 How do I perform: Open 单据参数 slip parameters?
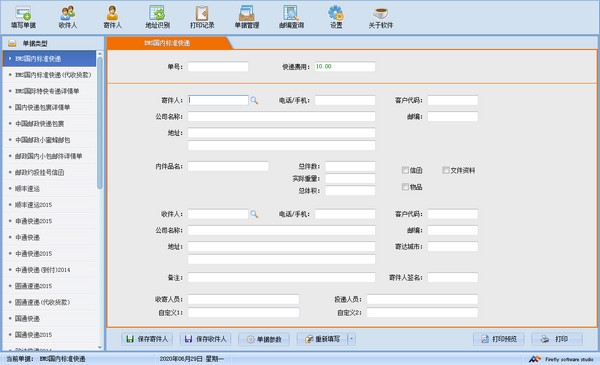[264, 339]
